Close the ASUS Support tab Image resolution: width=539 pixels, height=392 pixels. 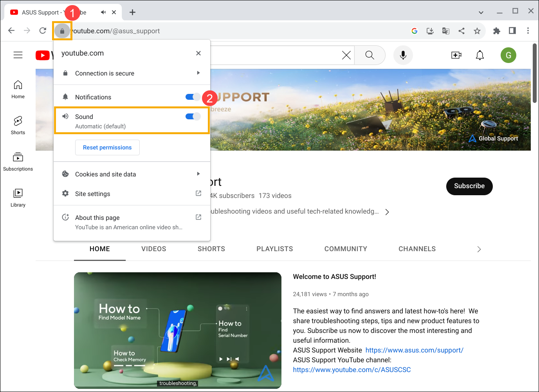pos(114,12)
